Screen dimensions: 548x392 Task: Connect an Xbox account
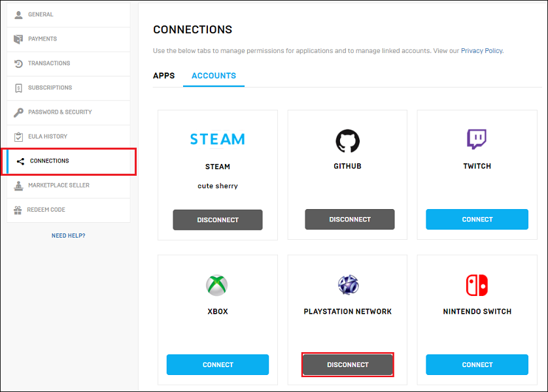pyautogui.click(x=218, y=365)
